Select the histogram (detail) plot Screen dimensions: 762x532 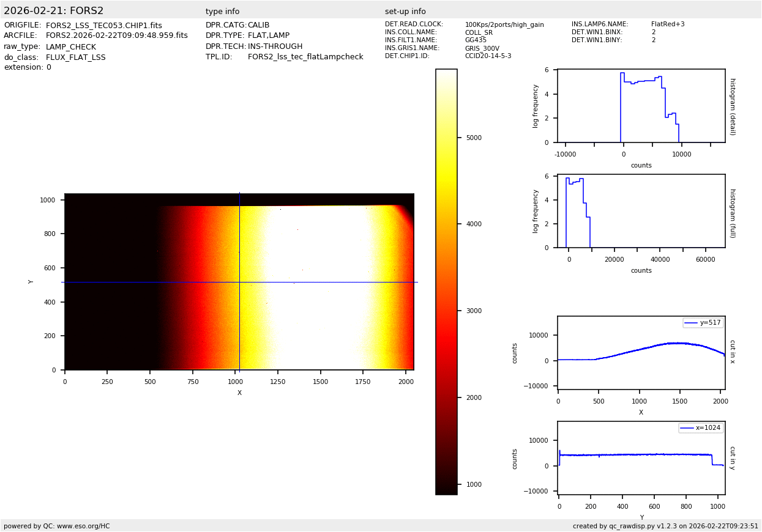point(641,106)
